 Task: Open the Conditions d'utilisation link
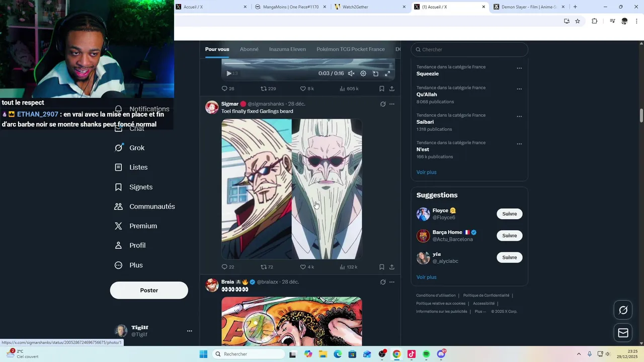436,296
